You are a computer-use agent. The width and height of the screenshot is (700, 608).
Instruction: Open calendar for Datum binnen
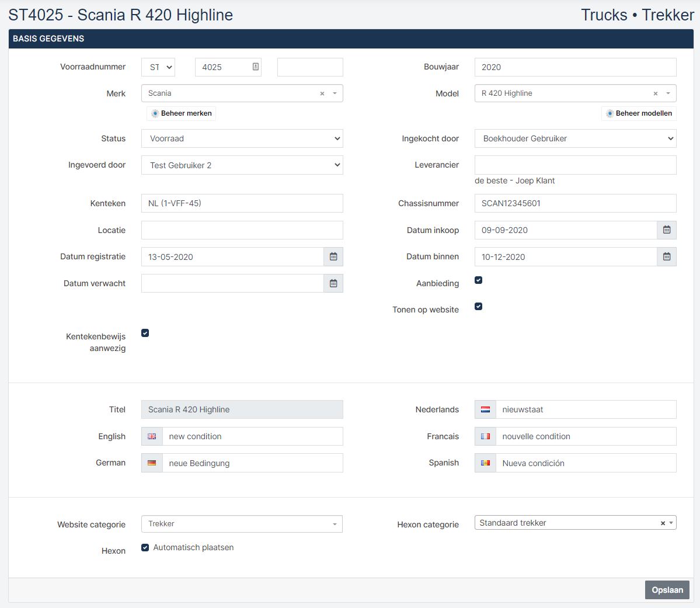(x=667, y=257)
